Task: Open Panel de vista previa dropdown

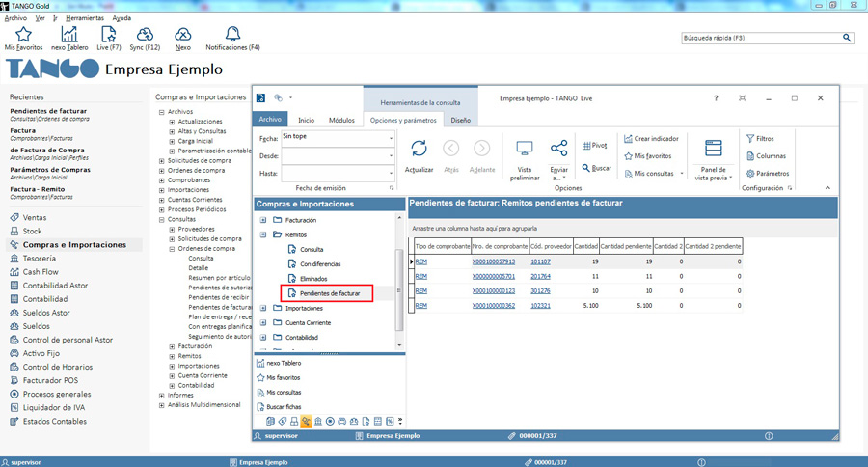Action: 714,174
